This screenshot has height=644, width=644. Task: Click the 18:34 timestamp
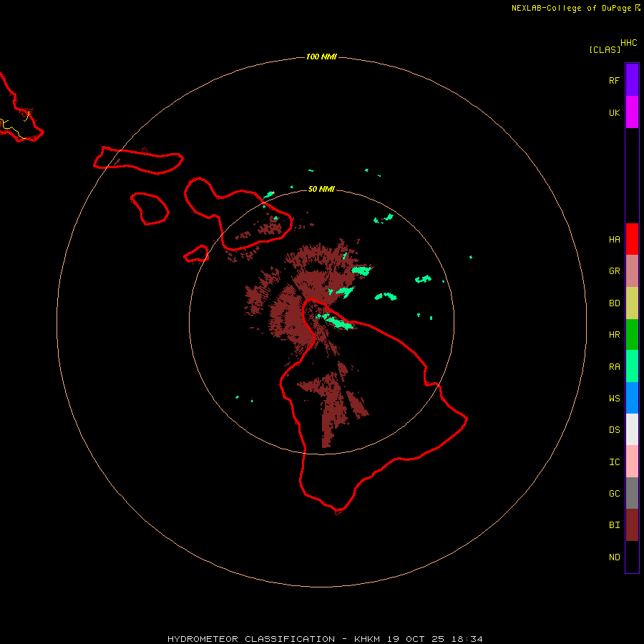pyautogui.click(x=467, y=639)
